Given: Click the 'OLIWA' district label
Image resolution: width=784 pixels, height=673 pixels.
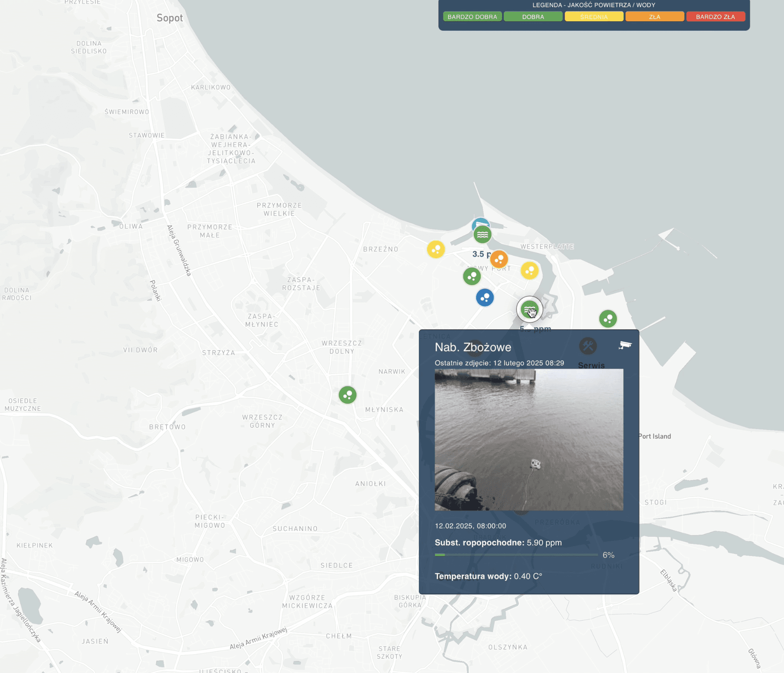Looking at the screenshot, I should coord(131,226).
